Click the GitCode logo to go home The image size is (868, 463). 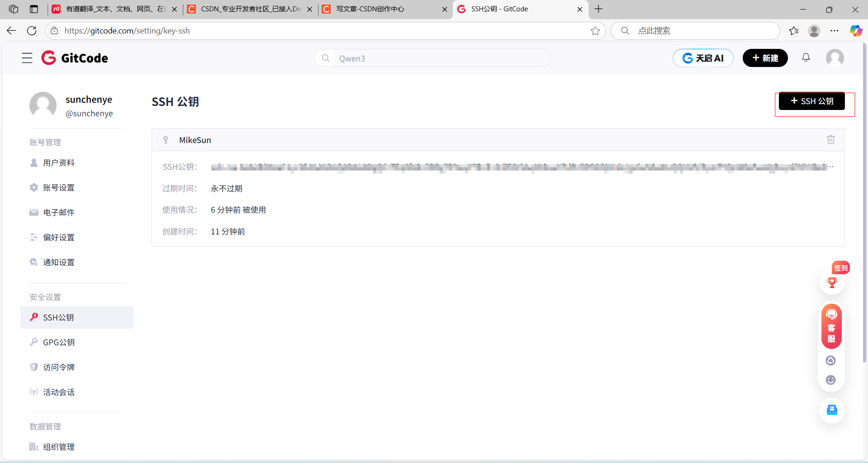point(75,57)
